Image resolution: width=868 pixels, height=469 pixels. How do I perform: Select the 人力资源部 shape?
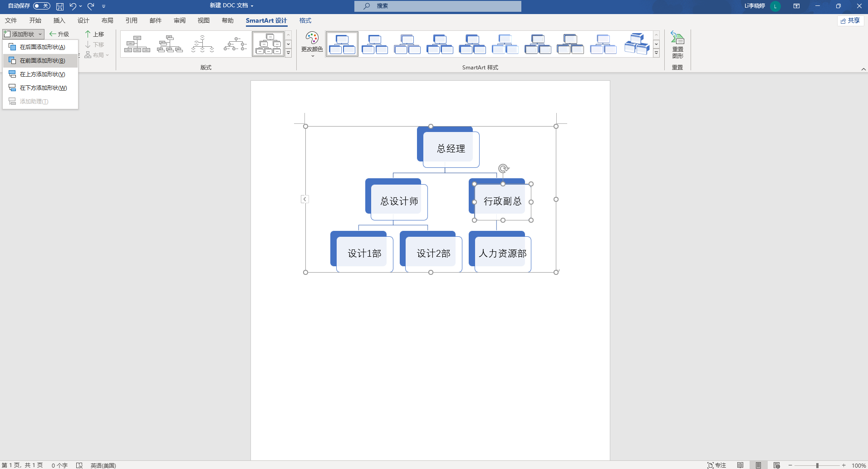[x=503, y=254]
